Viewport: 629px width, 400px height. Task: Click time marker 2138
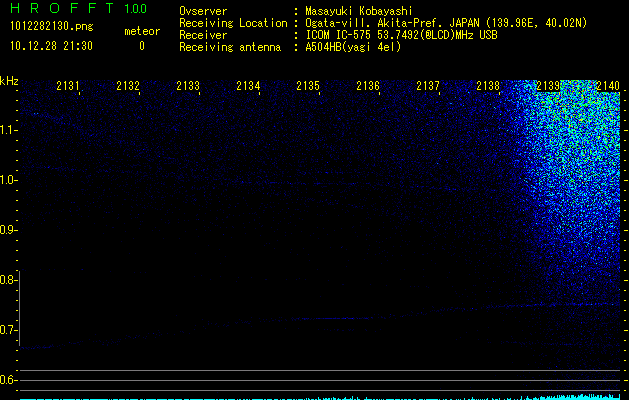coord(488,86)
